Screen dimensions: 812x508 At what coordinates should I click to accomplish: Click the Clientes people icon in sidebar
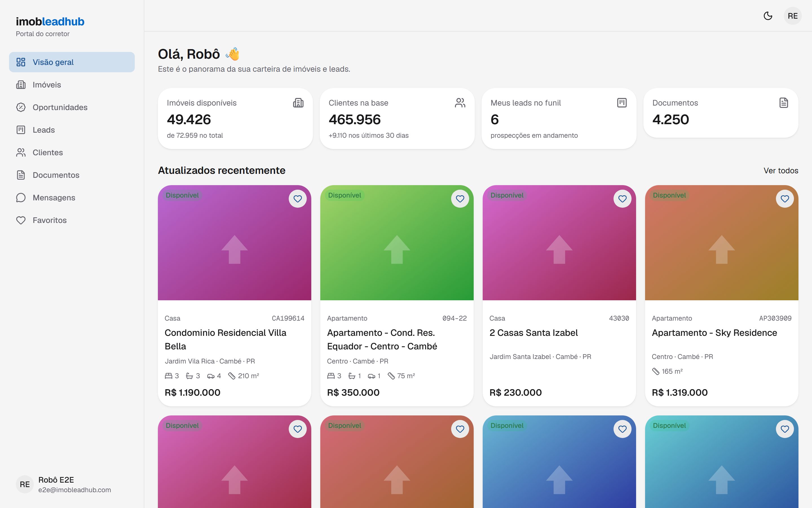(x=21, y=152)
